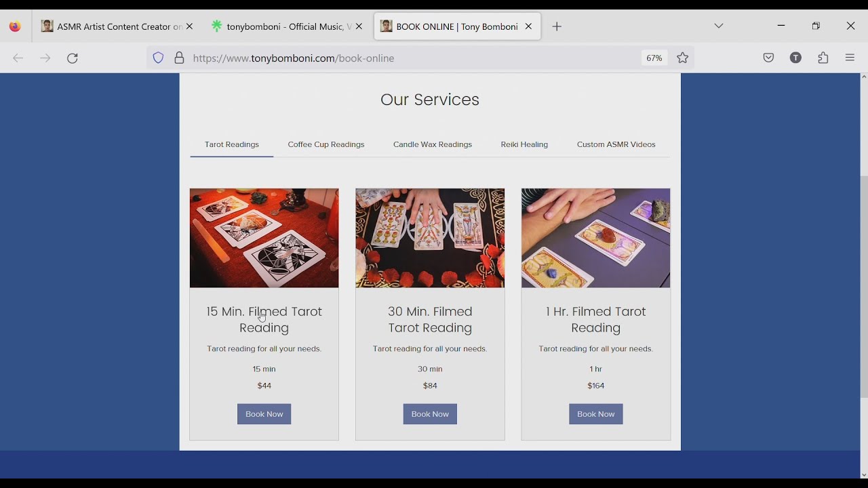The height and width of the screenshot is (488, 868).
Task: Open the Coffee Cup Readings tab
Action: pyautogui.click(x=326, y=145)
